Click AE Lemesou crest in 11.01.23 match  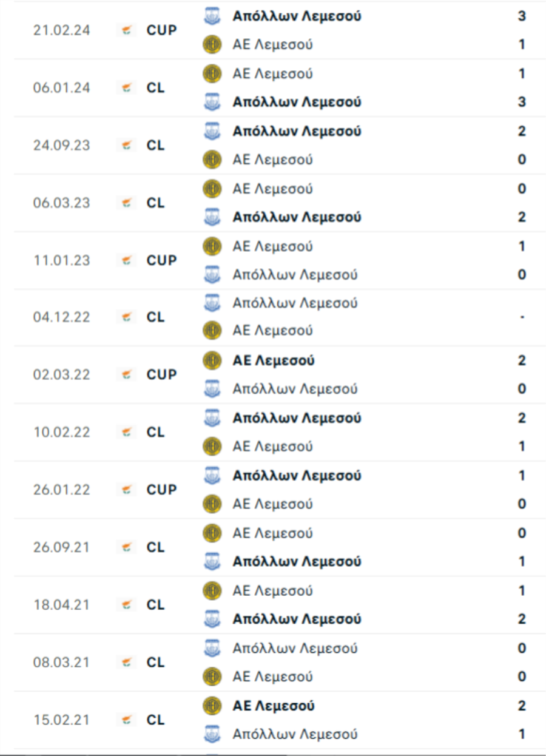[212, 246]
